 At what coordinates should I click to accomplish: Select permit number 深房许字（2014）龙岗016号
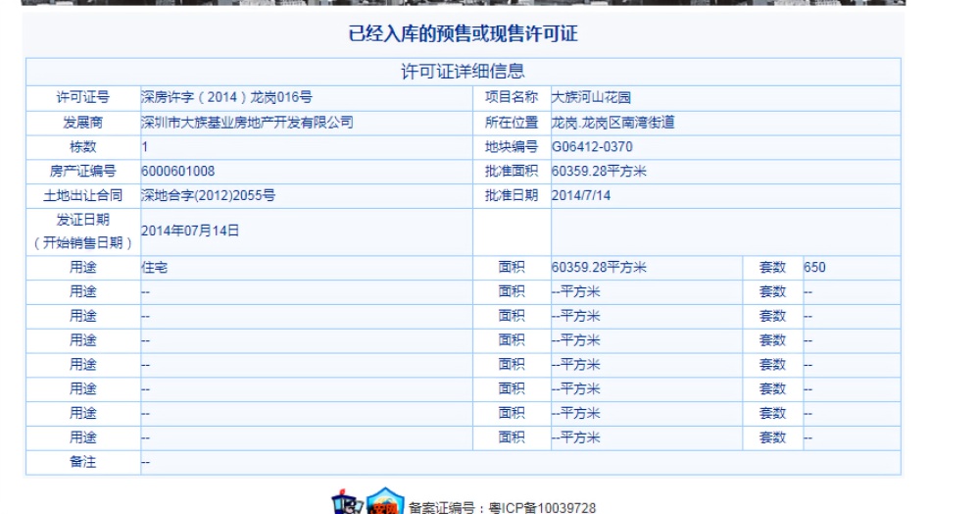coord(227,97)
